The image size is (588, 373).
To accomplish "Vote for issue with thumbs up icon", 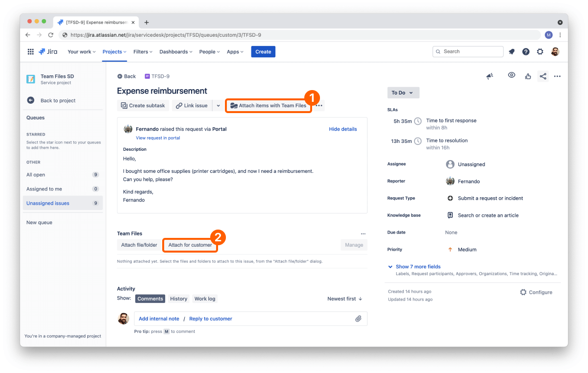I will [528, 76].
